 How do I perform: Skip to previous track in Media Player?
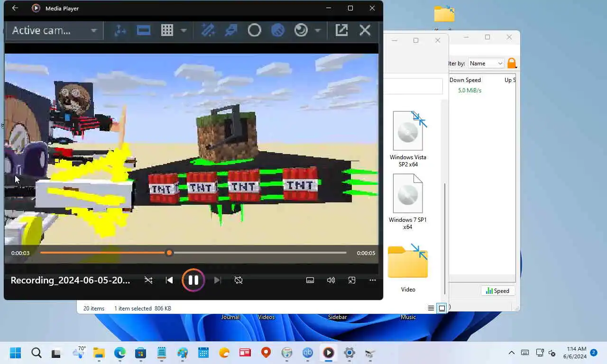pyautogui.click(x=169, y=280)
